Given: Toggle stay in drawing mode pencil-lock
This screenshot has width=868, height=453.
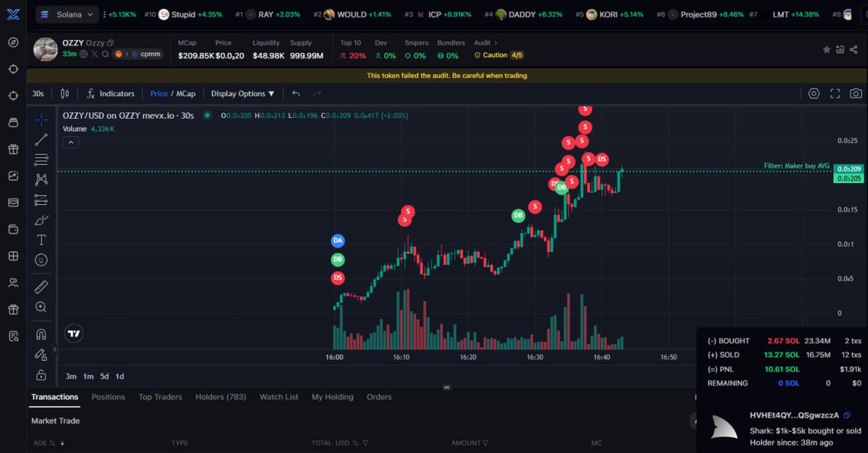Looking at the screenshot, I should 41,355.
